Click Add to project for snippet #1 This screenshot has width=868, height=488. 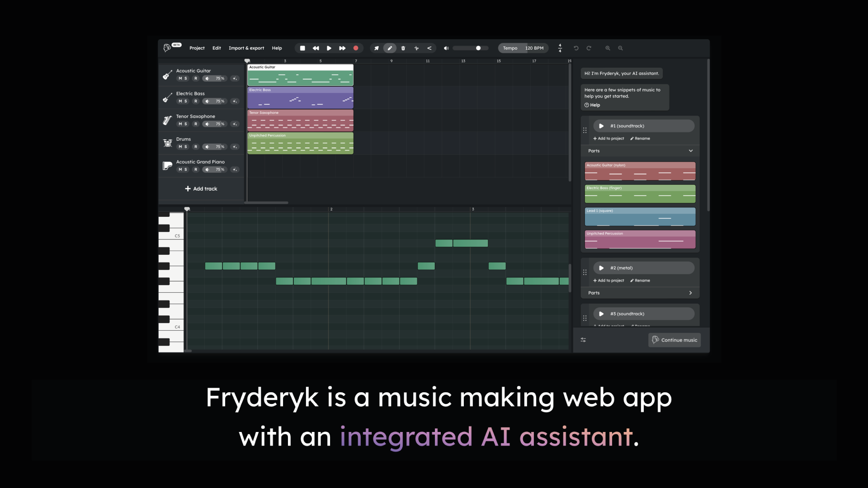609,138
